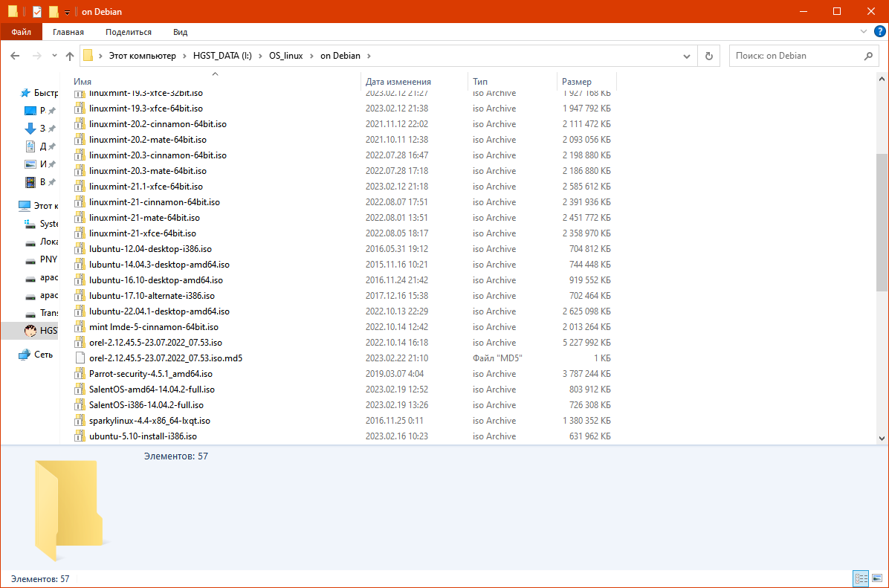Select file linuxmint-21-cinnamon-64bit.iso

pyautogui.click(x=154, y=202)
